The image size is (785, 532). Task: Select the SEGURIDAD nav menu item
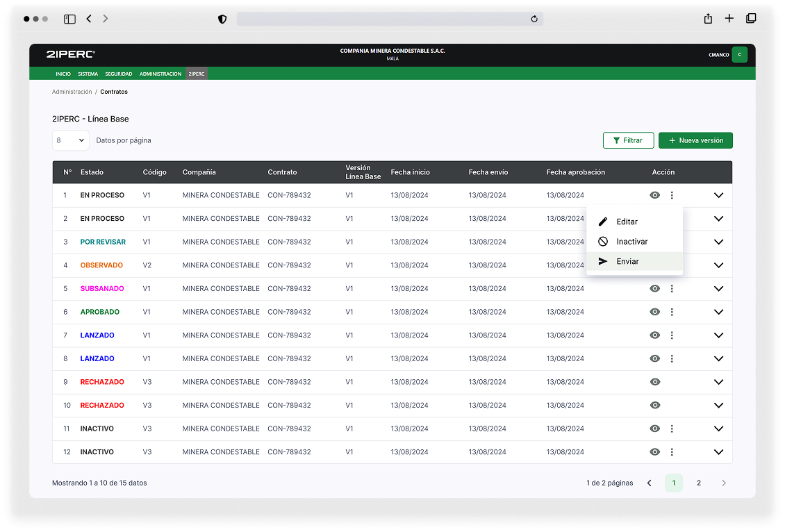tap(119, 74)
